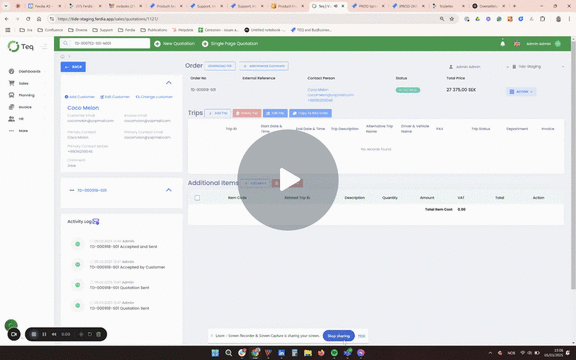Click the Edit Customer link
The height and width of the screenshot is (360, 576).
tap(115, 97)
